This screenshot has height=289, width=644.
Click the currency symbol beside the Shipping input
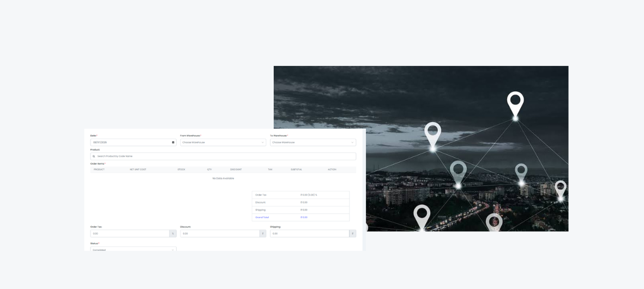click(x=352, y=233)
